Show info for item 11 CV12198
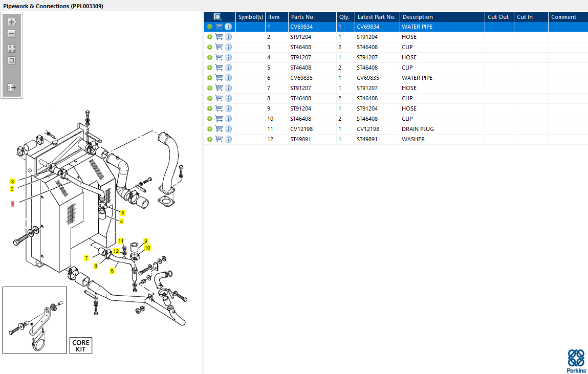Viewport: 588px width, 374px height. point(228,129)
